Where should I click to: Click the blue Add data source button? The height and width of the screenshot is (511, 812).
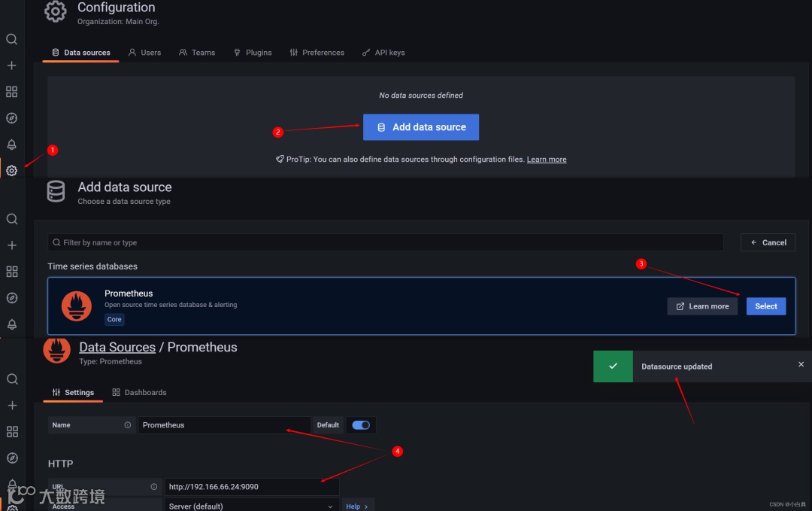(x=421, y=127)
